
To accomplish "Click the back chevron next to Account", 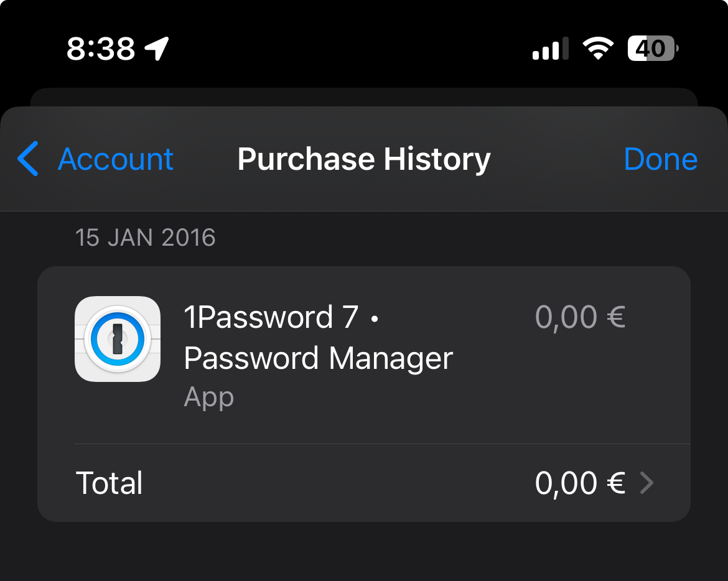I will 27,159.
